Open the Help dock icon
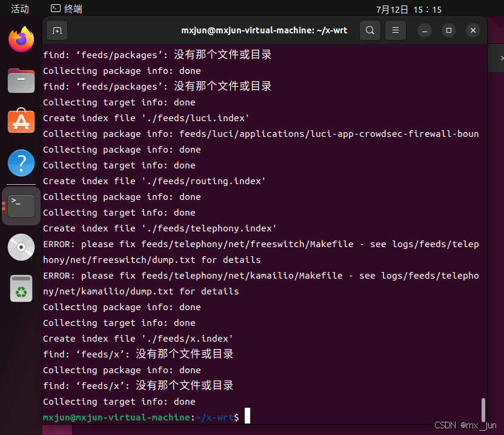The width and height of the screenshot is (504, 435). [x=21, y=163]
